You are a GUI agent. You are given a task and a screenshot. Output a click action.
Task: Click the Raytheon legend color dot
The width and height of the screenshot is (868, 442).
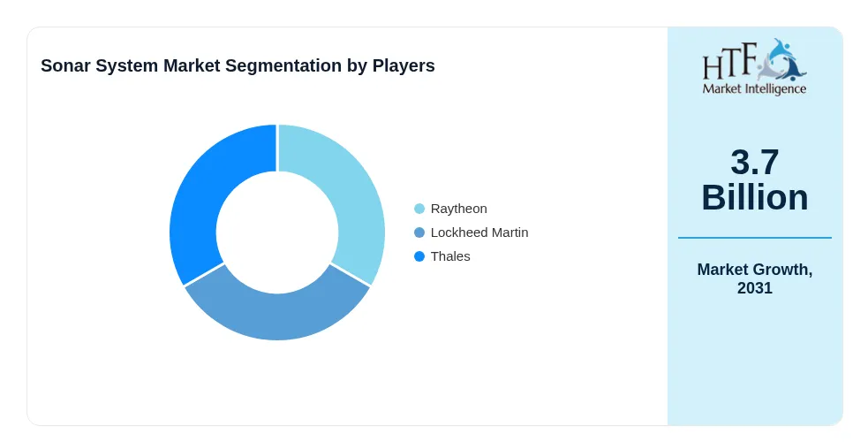pos(419,209)
